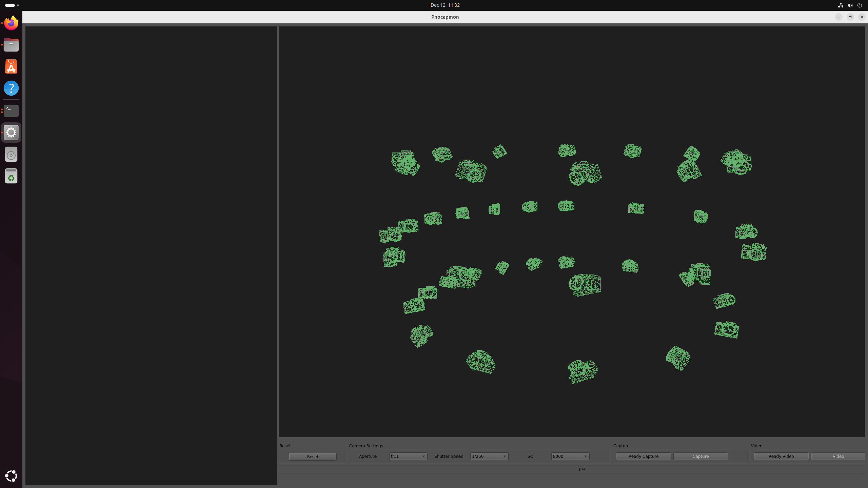Click the Ready Video button
868x488 pixels.
pyautogui.click(x=781, y=456)
